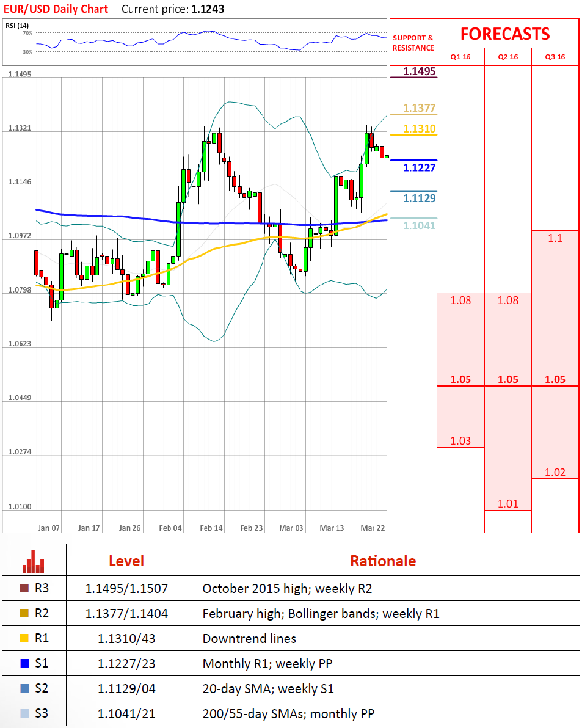Select the 1.1495/1.1507 level cell
The image size is (582, 728).
click(x=126, y=589)
